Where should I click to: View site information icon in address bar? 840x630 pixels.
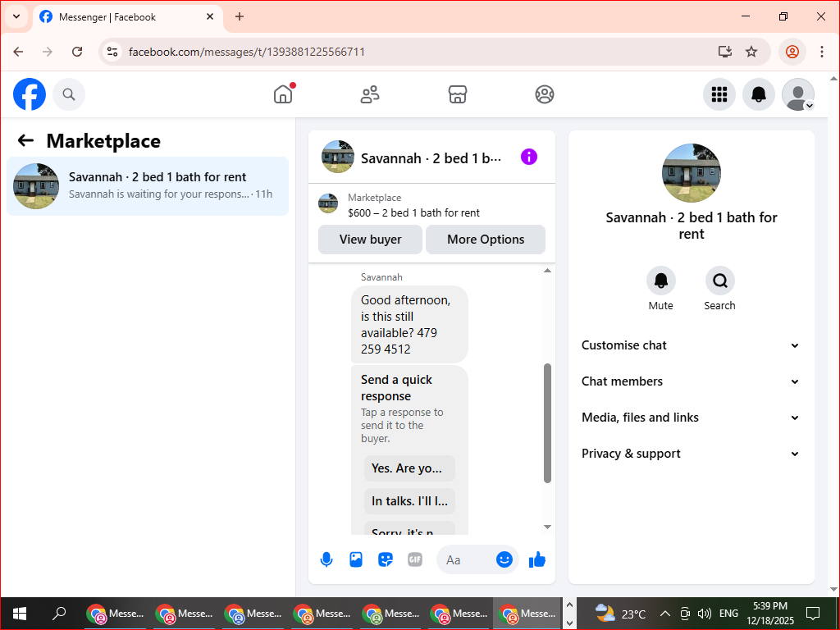click(112, 52)
